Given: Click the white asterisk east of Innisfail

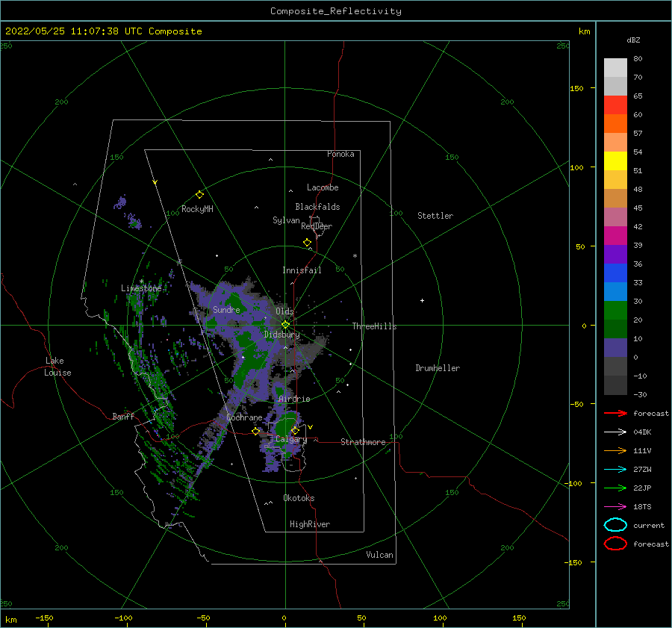Looking at the screenshot, I should pos(355,256).
